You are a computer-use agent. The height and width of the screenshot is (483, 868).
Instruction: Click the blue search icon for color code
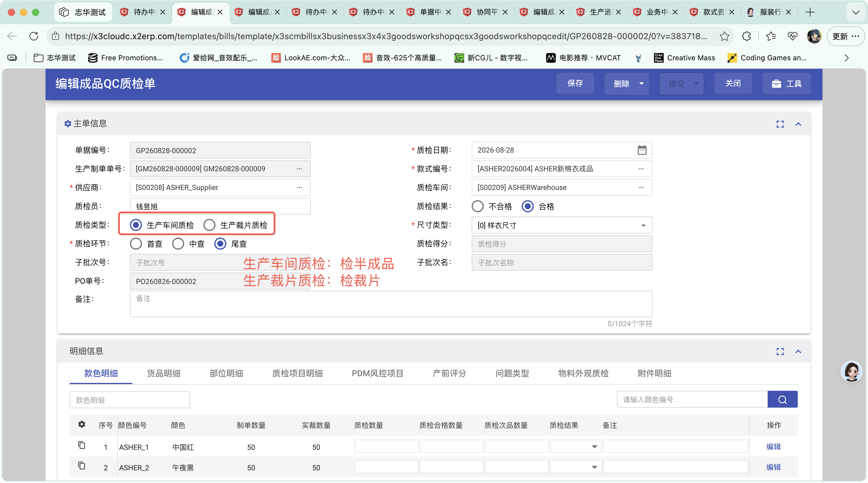782,399
